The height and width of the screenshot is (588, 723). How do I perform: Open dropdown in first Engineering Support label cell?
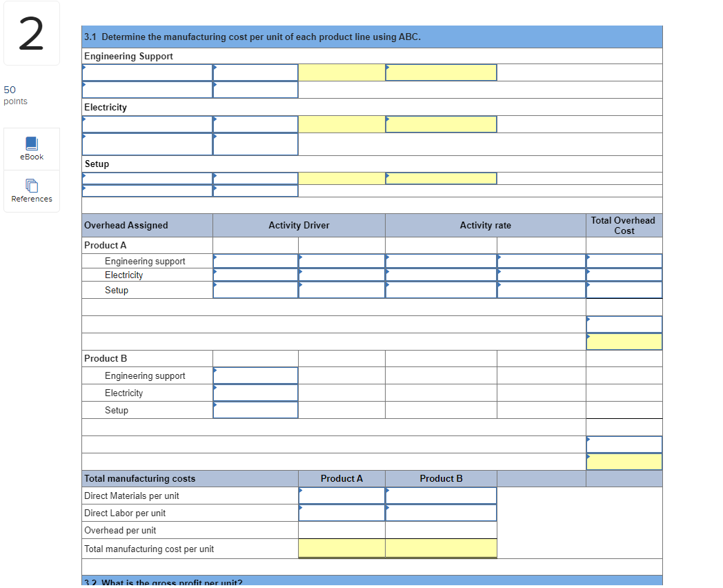click(x=146, y=72)
